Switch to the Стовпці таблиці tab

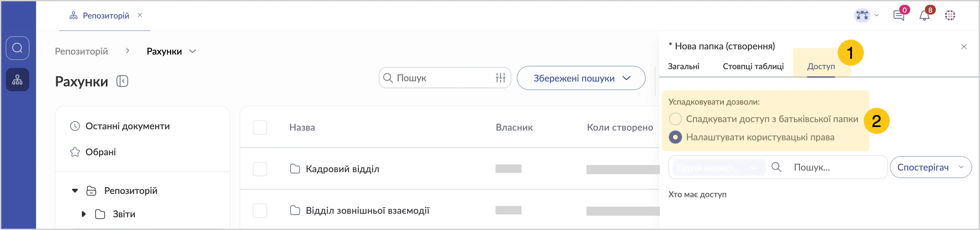point(753,66)
